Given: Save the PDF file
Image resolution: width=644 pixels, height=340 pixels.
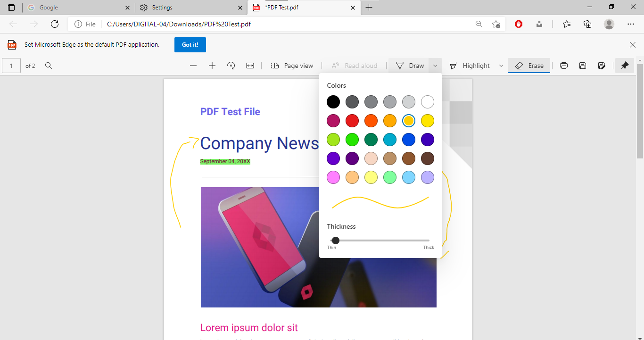Looking at the screenshot, I should 583,66.
